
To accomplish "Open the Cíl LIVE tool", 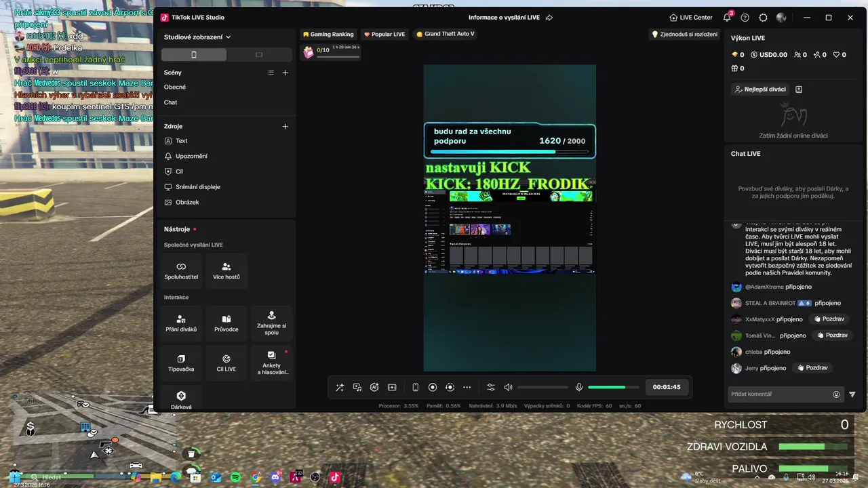I will point(226,363).
